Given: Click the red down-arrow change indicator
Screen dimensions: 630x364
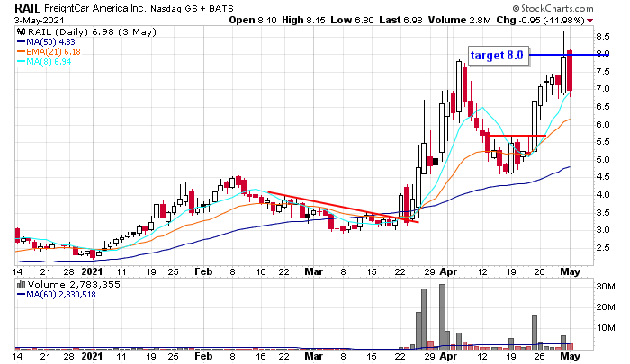Looking at the screenshot, I should [589, 21].
